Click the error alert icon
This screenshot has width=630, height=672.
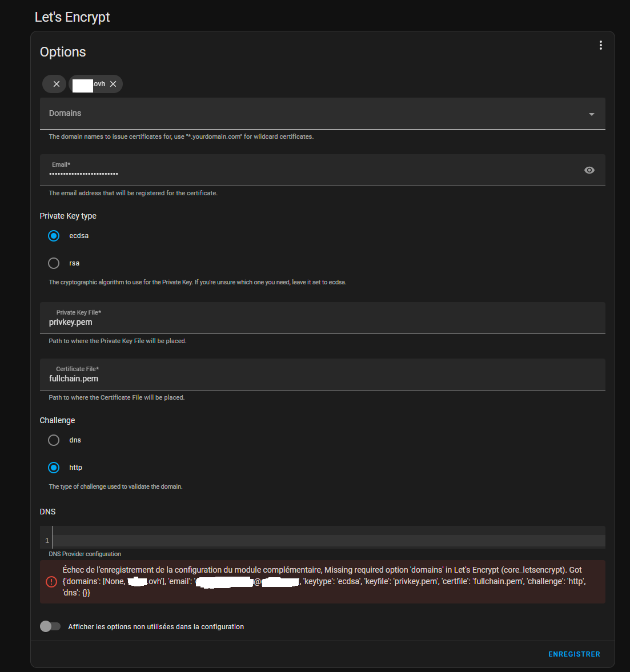(x=51, y=582)
